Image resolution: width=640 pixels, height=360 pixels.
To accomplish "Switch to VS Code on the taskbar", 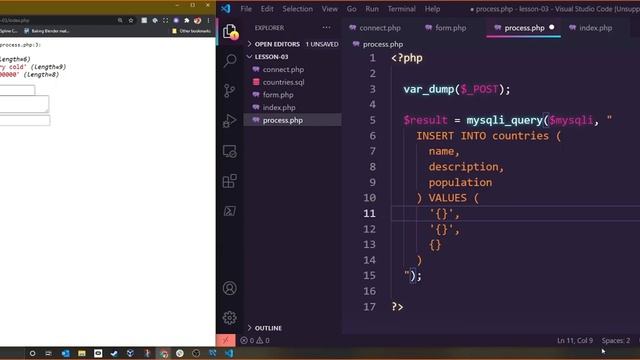I will [x=229, y=353].
